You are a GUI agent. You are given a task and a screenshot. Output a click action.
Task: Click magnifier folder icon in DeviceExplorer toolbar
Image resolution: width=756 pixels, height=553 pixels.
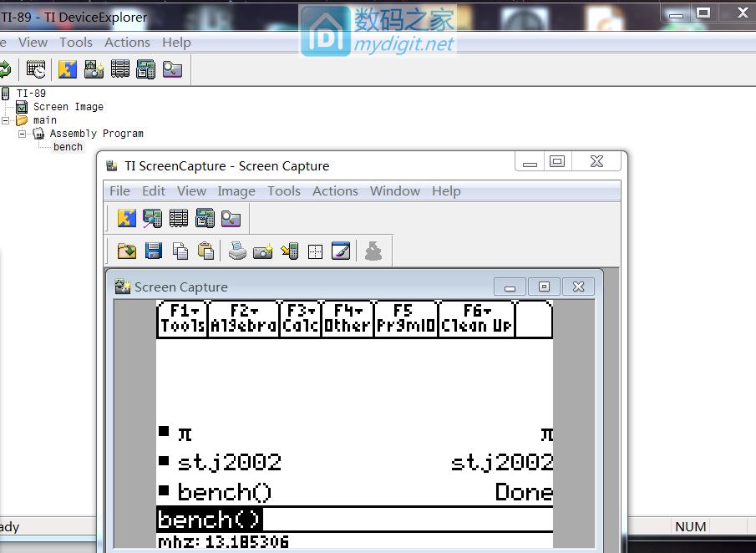coord(172,69)
